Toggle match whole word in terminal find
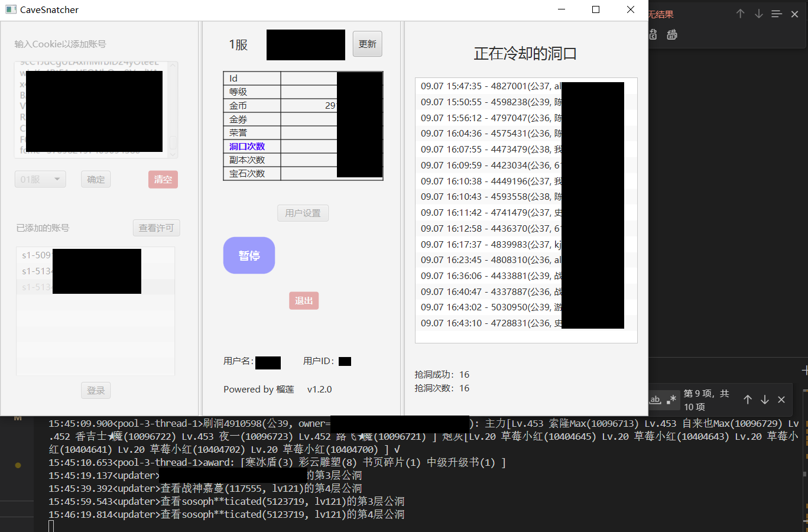The width and height of the screenshot is (808, 532). 655,400
